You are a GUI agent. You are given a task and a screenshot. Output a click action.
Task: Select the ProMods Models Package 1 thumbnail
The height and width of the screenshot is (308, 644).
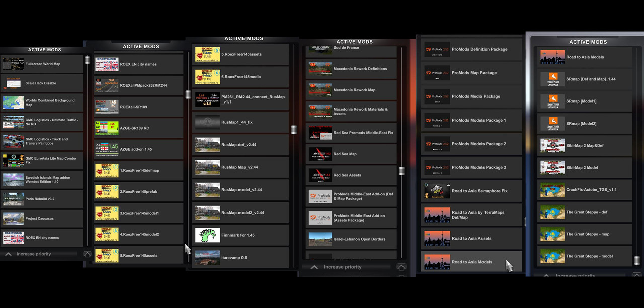pyautogui.click(x=437, y=120)
